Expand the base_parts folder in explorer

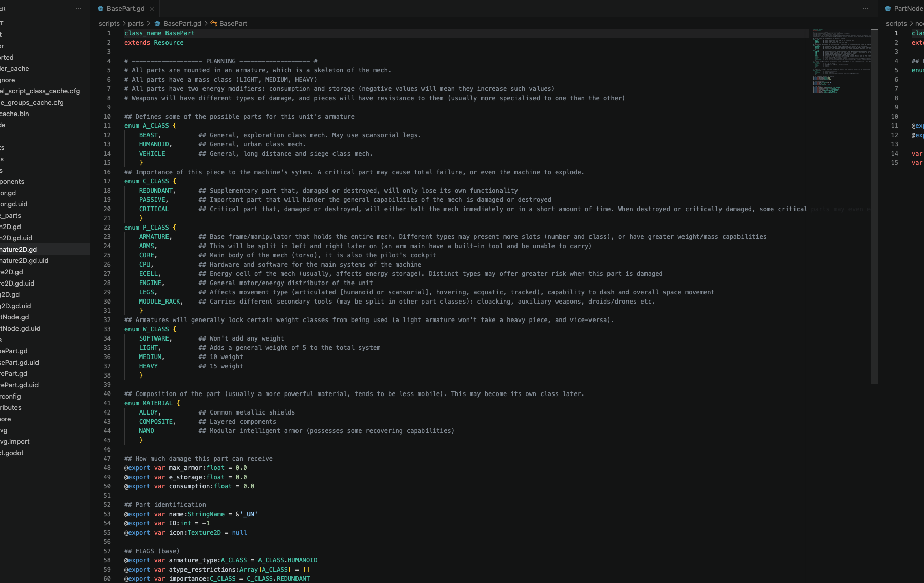(45, 215)
